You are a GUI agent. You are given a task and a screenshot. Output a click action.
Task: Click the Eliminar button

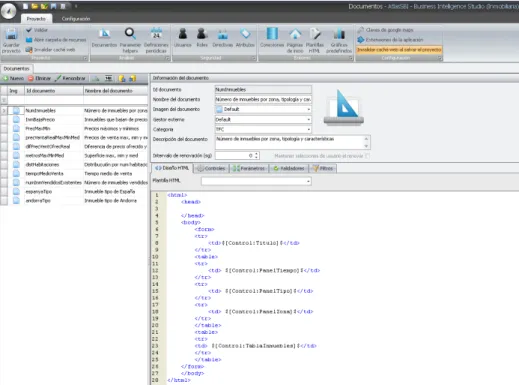pos(39,78)
